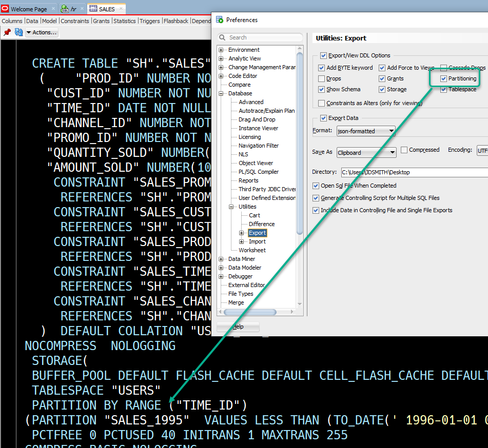The height and width of the screenshot is (448, 488).
Task: Open the Format json-formatted dropdown
Action: click(x=366, y=131)
